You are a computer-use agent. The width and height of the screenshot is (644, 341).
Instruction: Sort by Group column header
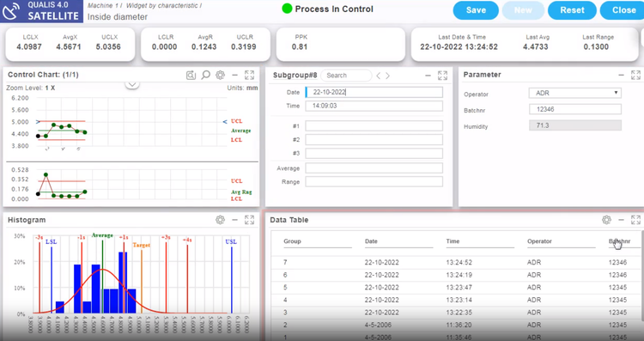(x=293, y=241)
